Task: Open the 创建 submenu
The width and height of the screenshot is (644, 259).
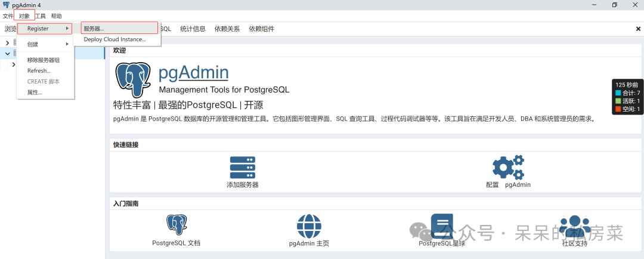Action: click(x=45, y=44)
